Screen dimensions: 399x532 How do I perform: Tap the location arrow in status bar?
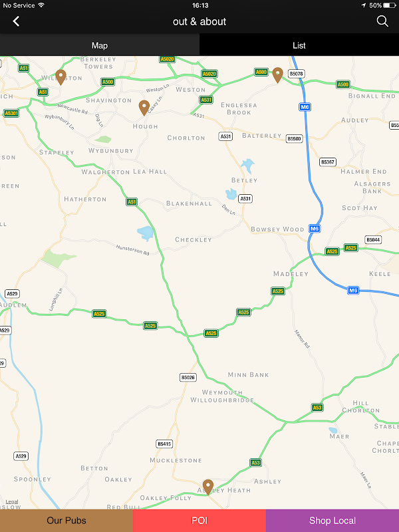[x=363, y=5]
